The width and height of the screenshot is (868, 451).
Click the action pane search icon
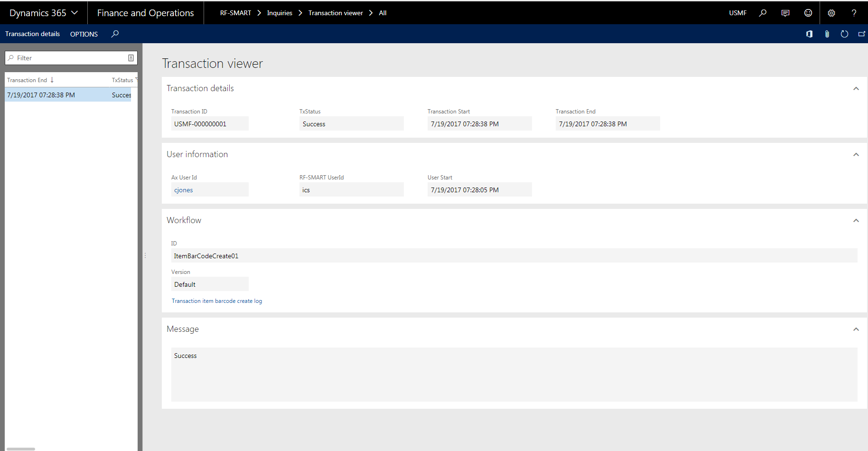click(x=115, y=34)
